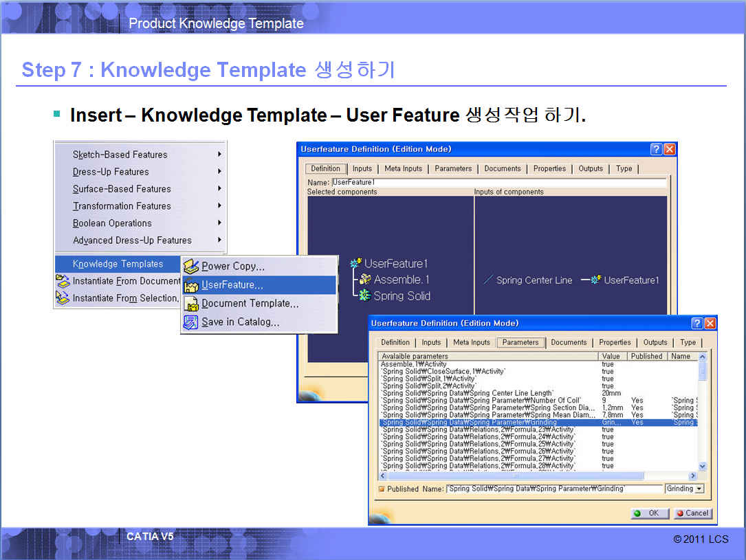Click the horizontal scrollbar of parameters list
The width and height of the screenshot is (746, 560).
tap(516, 475)
